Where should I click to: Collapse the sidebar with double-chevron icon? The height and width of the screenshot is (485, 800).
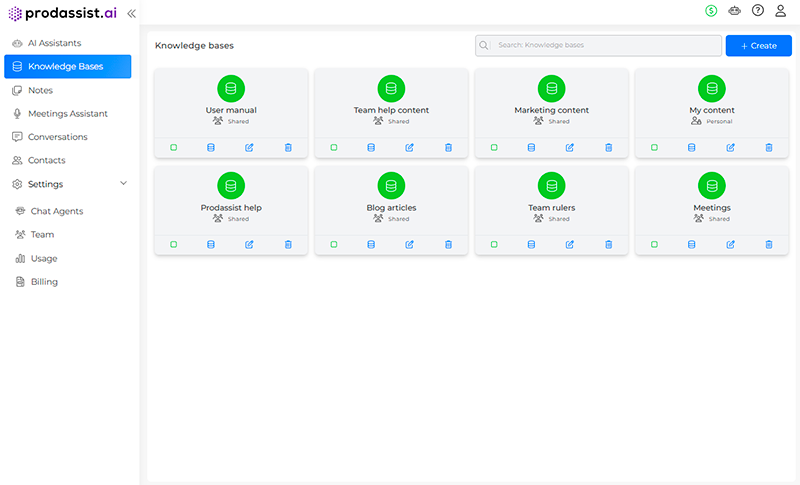(131, 13)
